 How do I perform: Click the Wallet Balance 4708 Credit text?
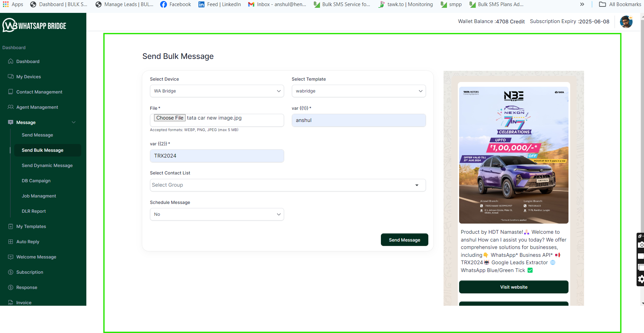491,21
